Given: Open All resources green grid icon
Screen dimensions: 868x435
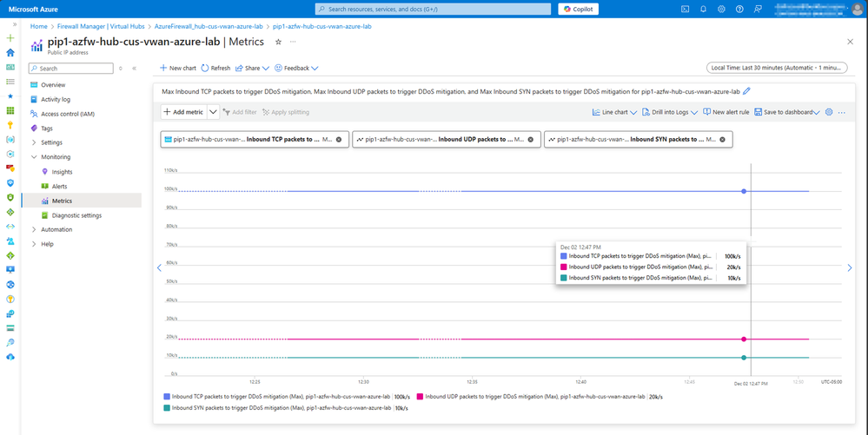Looking at the screenshot, I should 10,110.
